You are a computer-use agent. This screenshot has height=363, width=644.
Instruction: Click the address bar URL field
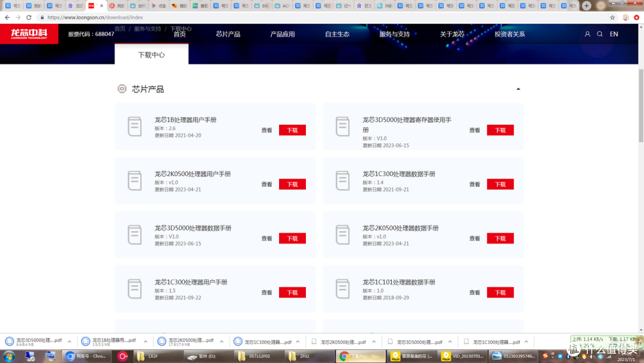pyautogui.click(x=320, y=17)
